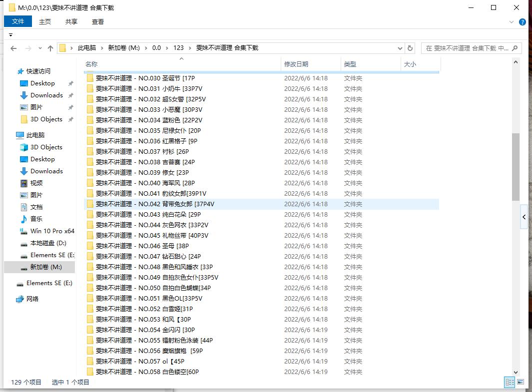Click Downloads arrow icon under 此电脑

tap(24, 171)
